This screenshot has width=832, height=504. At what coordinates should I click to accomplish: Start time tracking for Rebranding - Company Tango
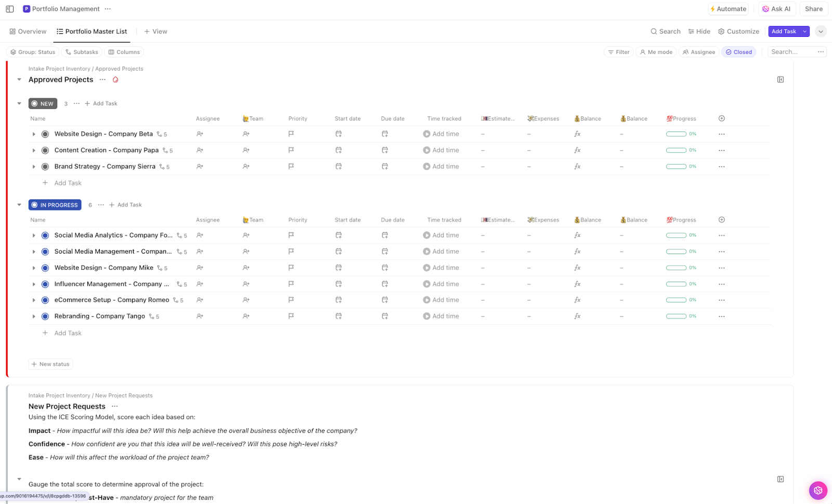tap(441, 316)
